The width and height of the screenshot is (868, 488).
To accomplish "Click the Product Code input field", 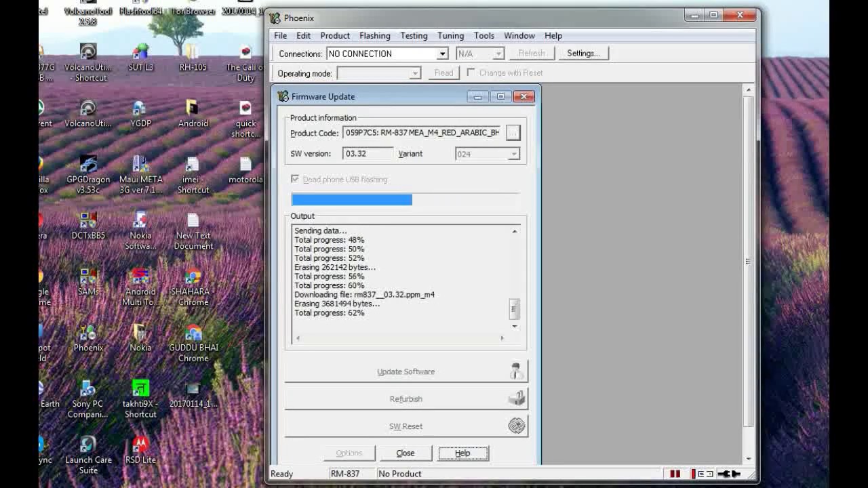I will click(422, 133).
